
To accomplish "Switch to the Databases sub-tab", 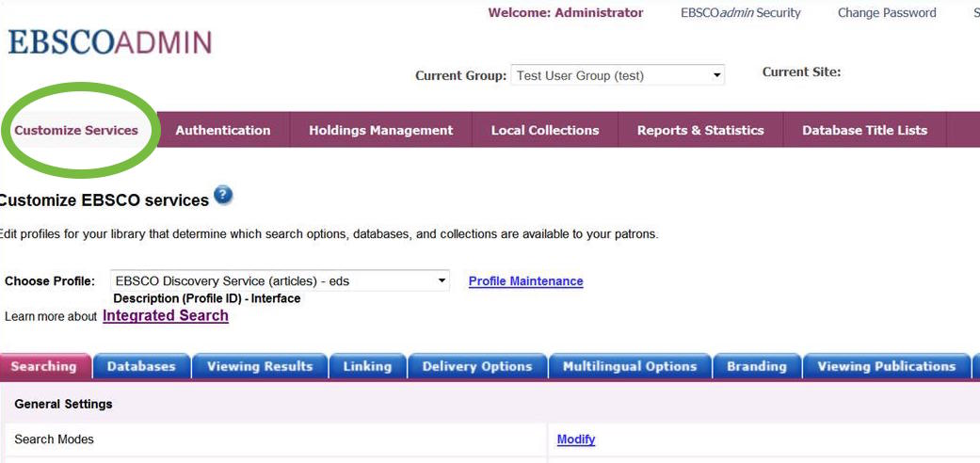I will pos(141,366).
